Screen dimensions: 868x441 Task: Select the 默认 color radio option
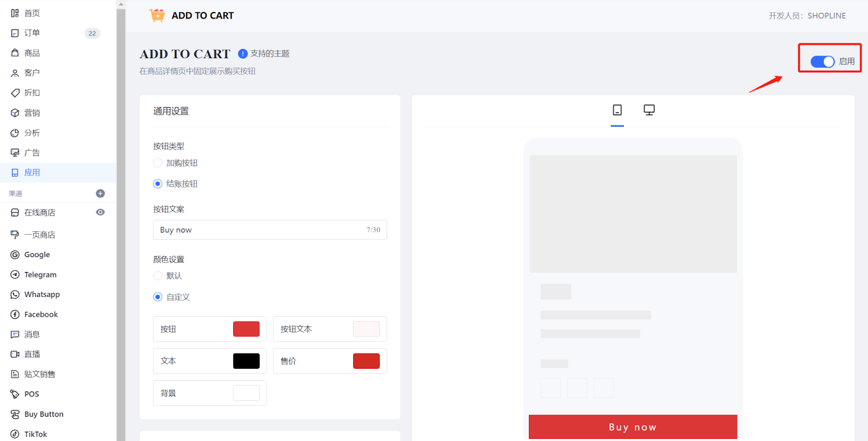point(158,276)
